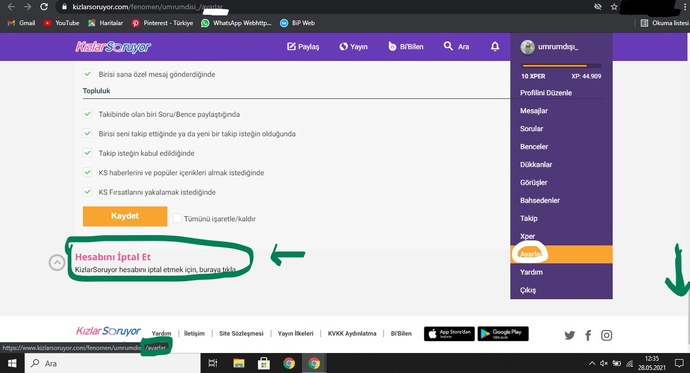Image resolution: width=690 pixels, height=373 pixels.
Task: Open Dükkanlar in the user menu
Action: pyautogui.click(x=536, y=165)
